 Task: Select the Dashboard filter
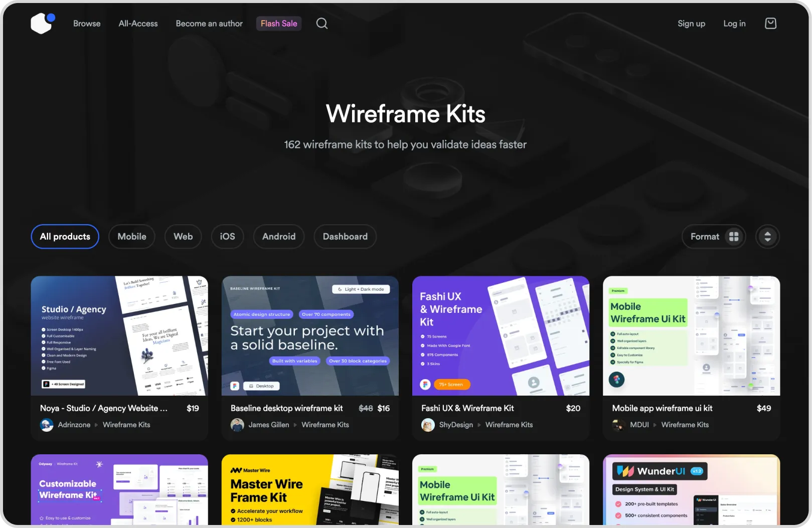pyautogui.click(x=345, y=237)
